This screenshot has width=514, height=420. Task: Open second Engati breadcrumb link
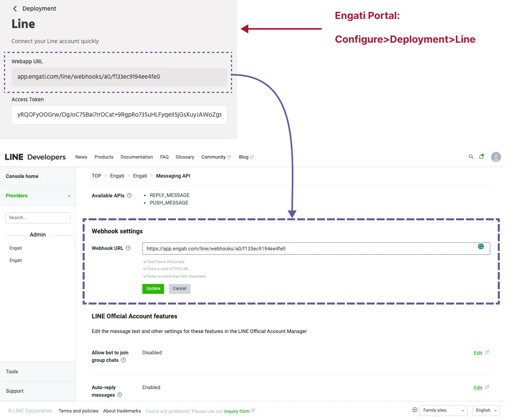point(140,176)
